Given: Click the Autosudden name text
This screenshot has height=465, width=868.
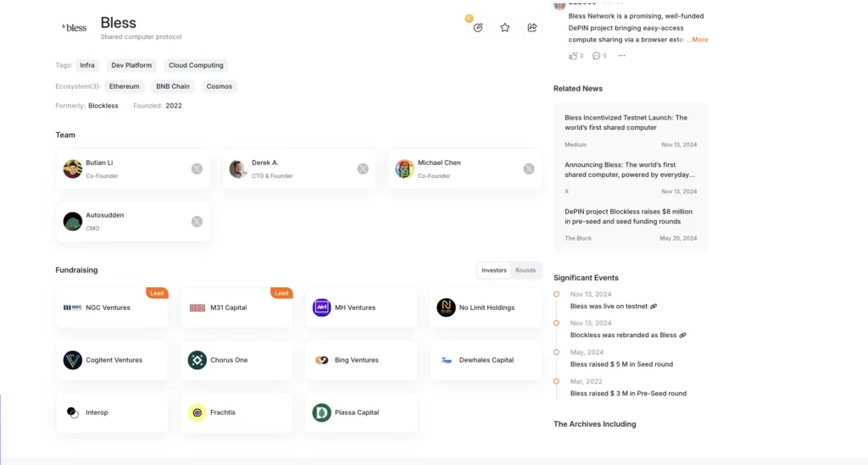Looking at the screenshot, I should point(104,215).
